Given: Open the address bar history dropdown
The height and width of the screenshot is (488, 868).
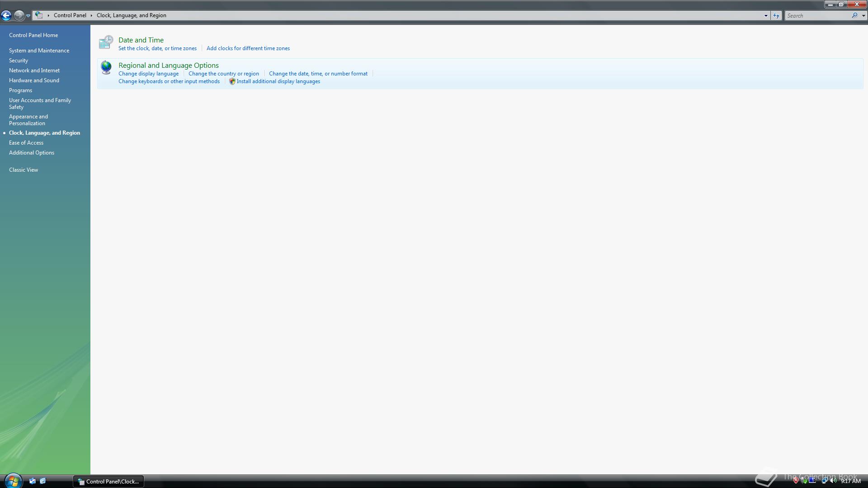Looking at the screenshot, I should point(766,15).
